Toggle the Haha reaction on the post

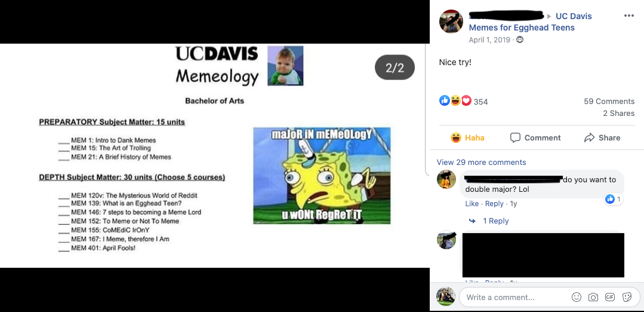pyautogui.click(x=467, y=137)
